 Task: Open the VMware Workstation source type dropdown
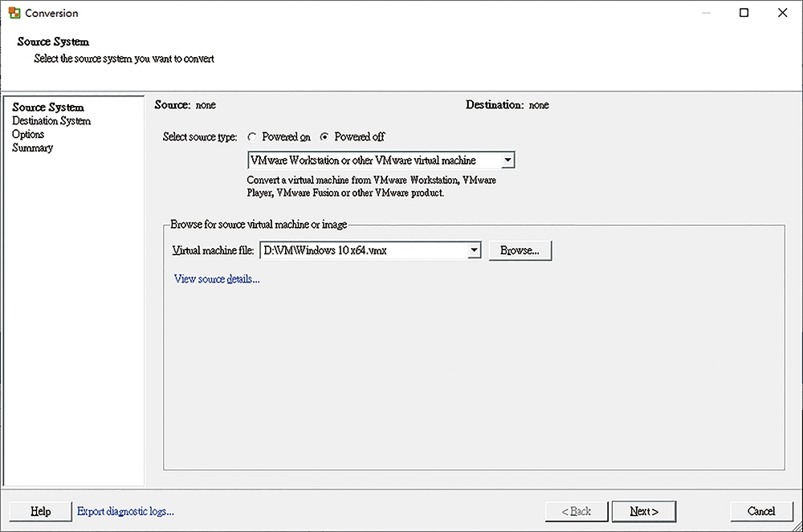pyautogui.click(x=381, y=160)
